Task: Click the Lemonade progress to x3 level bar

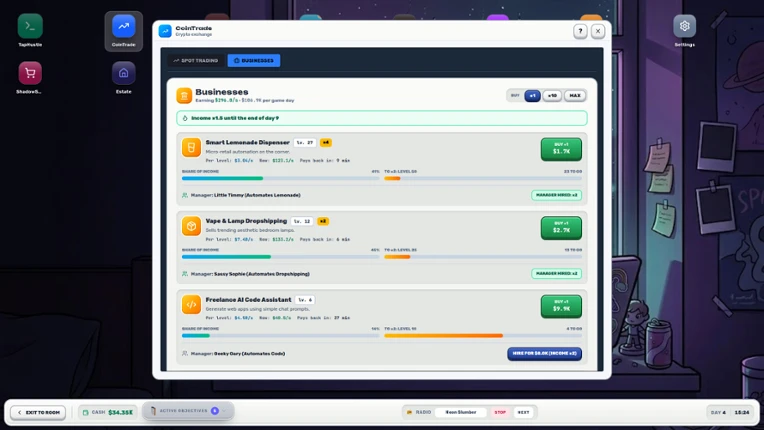Action: coord(483,178)
